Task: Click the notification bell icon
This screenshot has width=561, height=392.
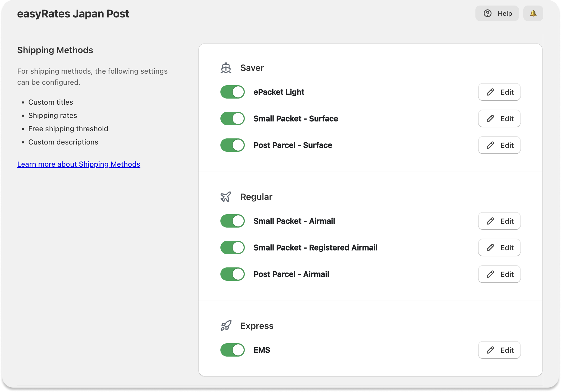Action: 533,13
